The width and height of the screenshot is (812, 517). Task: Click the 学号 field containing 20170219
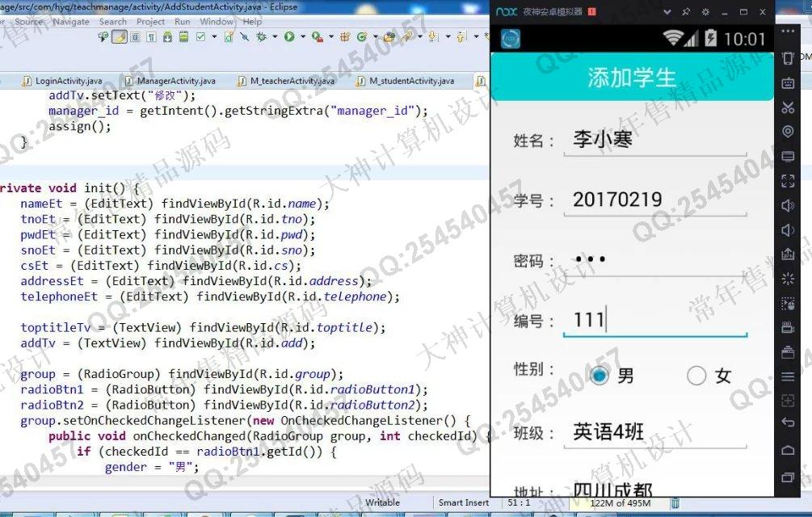[x=655, y=200]
